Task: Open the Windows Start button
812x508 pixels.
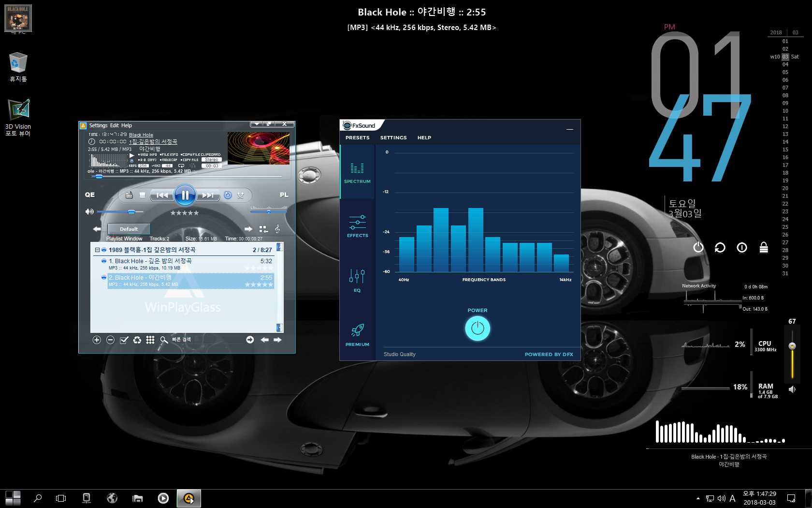Action: point(13,498)
